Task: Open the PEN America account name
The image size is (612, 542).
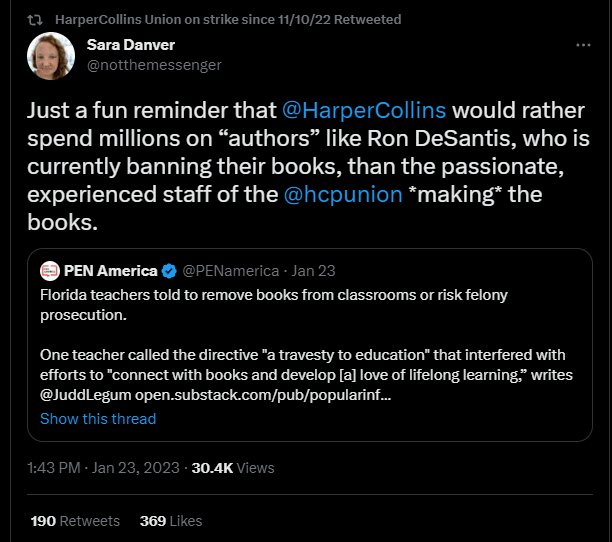Action: [110, 271]
